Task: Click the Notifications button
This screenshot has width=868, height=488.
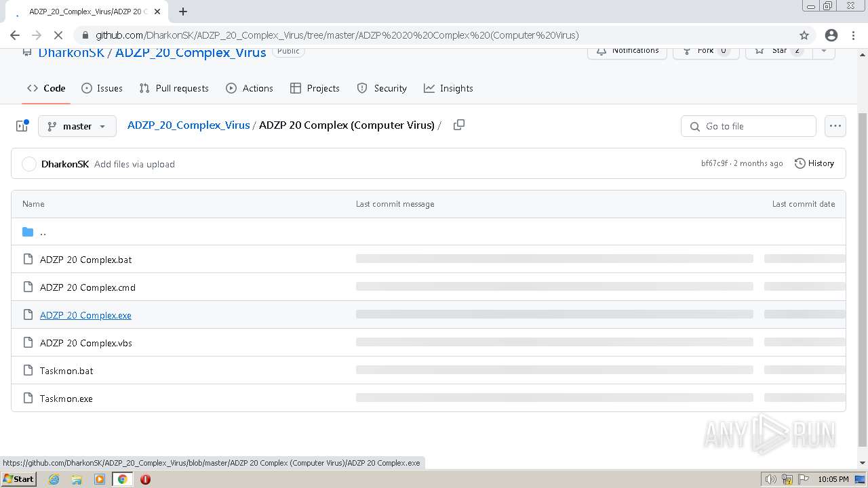Action: [627, 52]
